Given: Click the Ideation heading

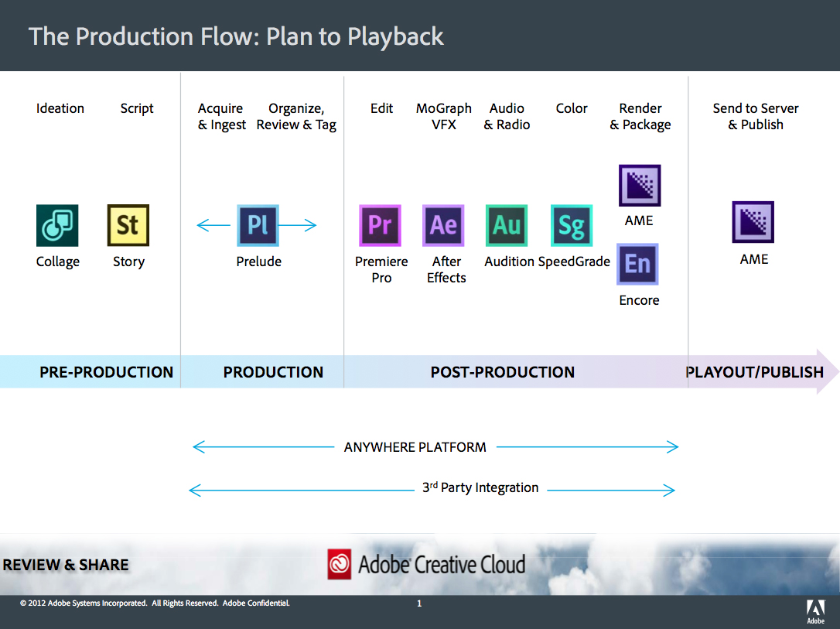Looking at the screenshot, I should click(60, 108).
